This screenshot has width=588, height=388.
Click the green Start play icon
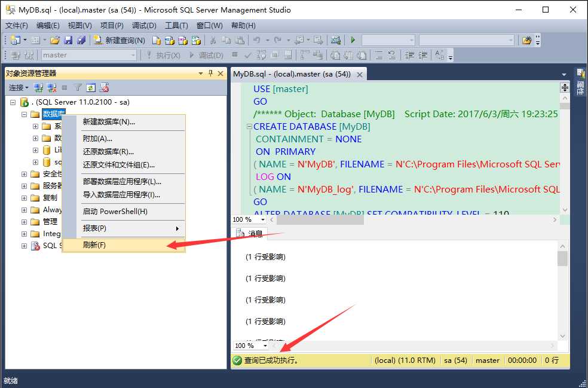[x=353, y=40]
